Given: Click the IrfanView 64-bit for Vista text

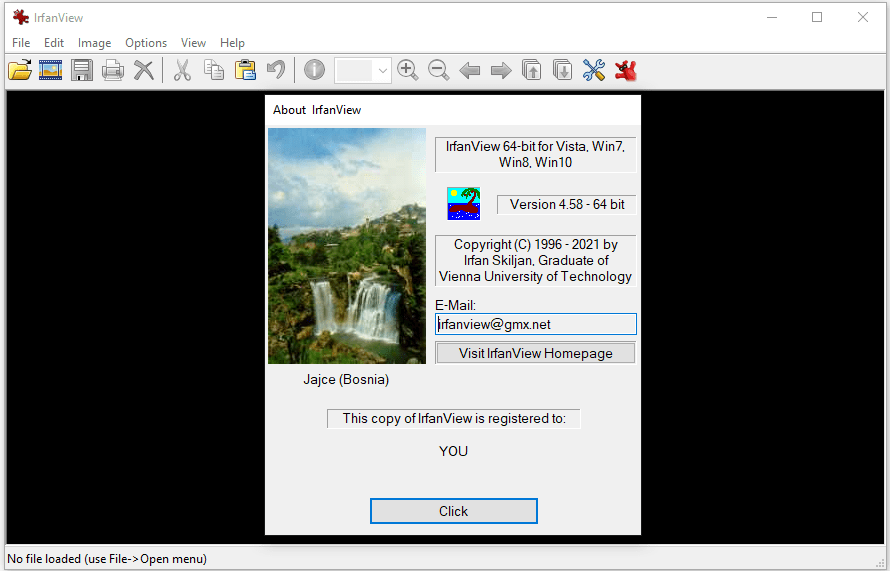Looking at the screenshot, I should pos(535,154).
